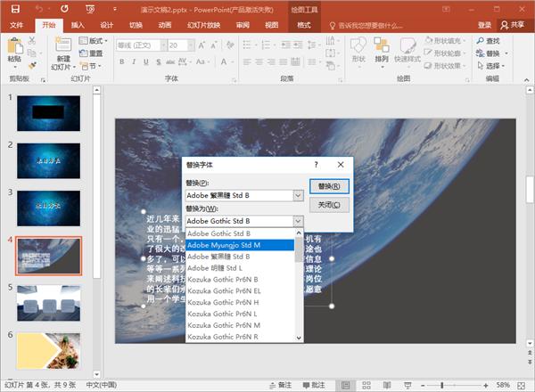Click the Cut scissors icon

coord(32,41)
